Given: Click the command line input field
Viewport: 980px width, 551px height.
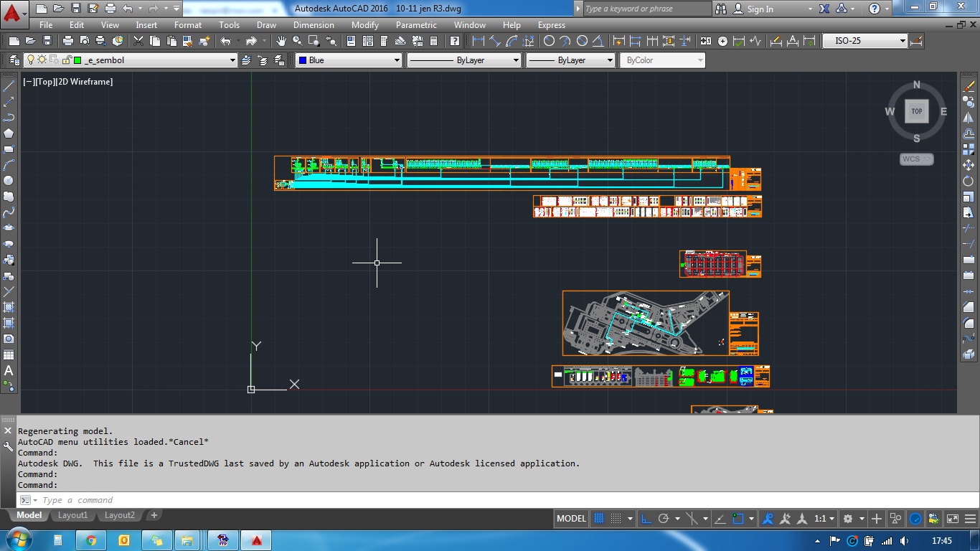Looking at the screenshot, I should coord(287,500).
